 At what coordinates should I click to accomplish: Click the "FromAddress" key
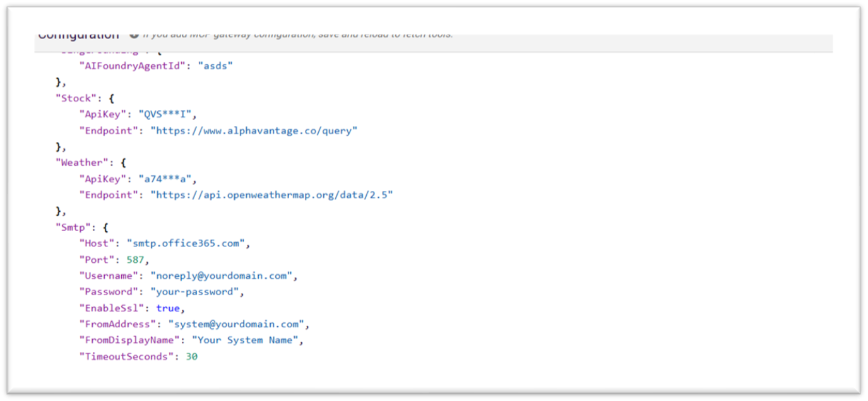pyautogui.click(x=117, y=324)
